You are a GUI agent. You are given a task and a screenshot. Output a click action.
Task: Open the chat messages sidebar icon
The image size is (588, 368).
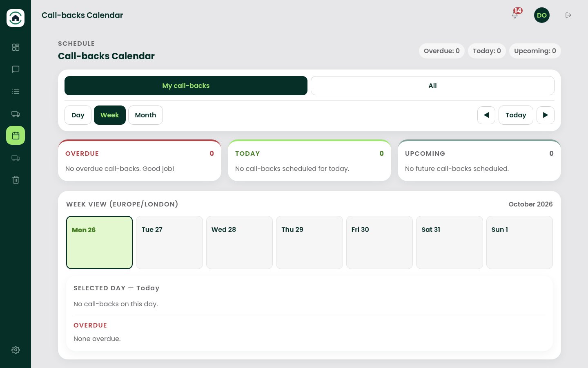click(x=16, y=70)
